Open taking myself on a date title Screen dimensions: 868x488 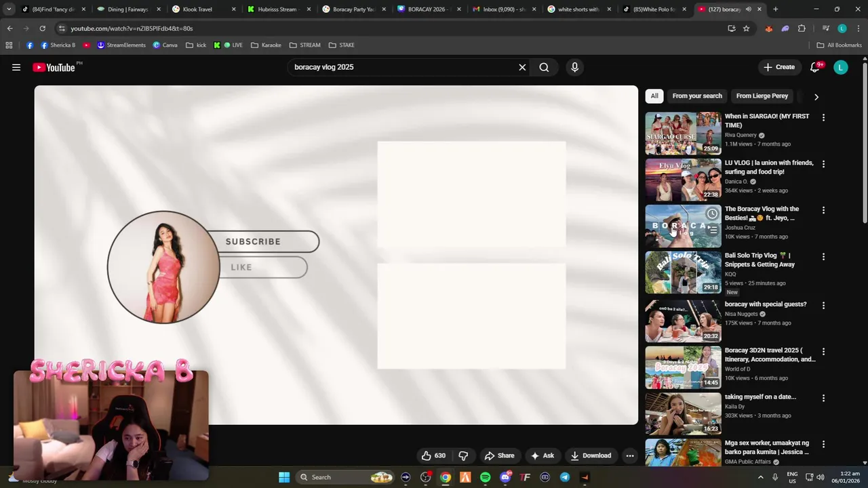coord(760,396)
